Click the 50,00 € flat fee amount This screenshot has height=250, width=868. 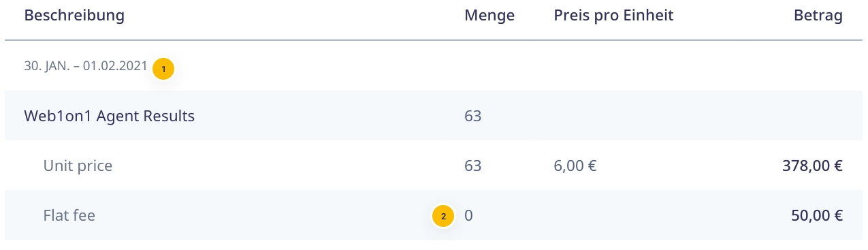(x=817, y=215)
